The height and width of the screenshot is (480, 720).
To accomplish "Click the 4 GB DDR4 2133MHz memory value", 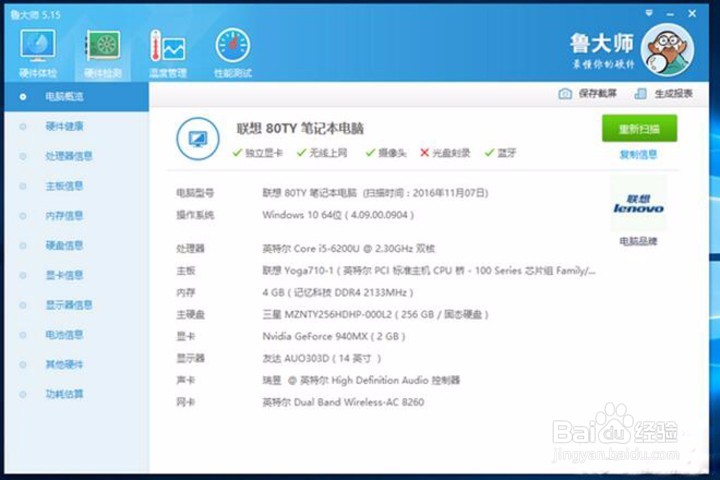I will click(338, 293).
